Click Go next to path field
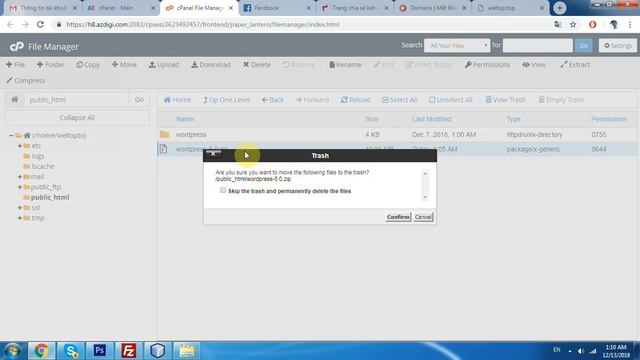 139,100
